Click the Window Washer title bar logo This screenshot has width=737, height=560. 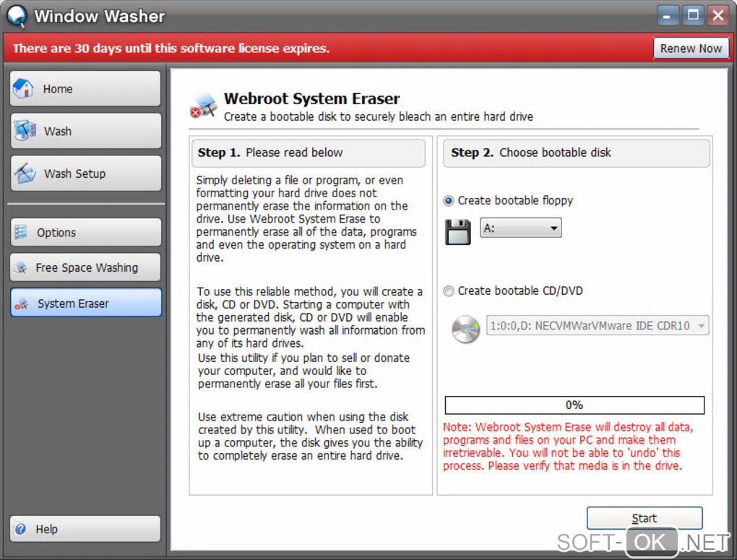pos(17,16)
